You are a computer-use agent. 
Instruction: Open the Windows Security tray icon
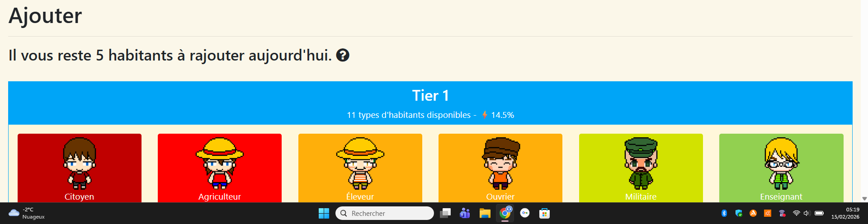click(739, 213)
